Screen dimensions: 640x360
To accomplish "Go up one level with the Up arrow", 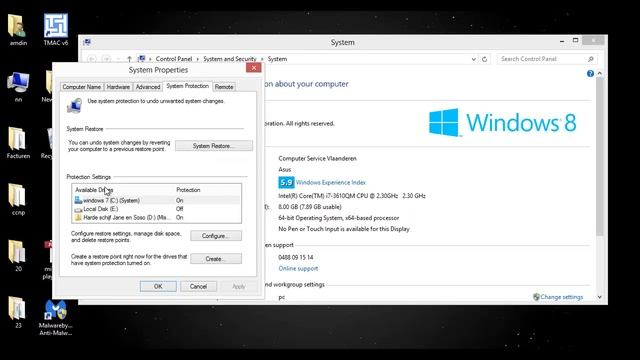I will coord(129,59).
